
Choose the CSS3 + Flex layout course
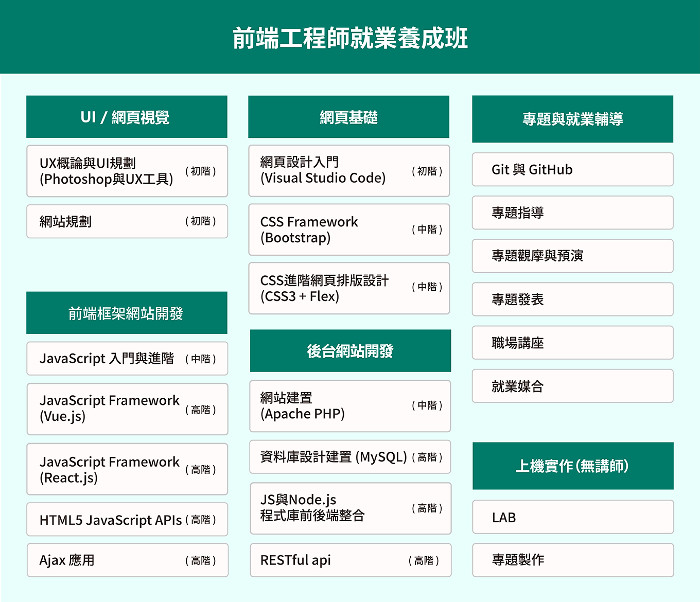(x=348, y=288)
